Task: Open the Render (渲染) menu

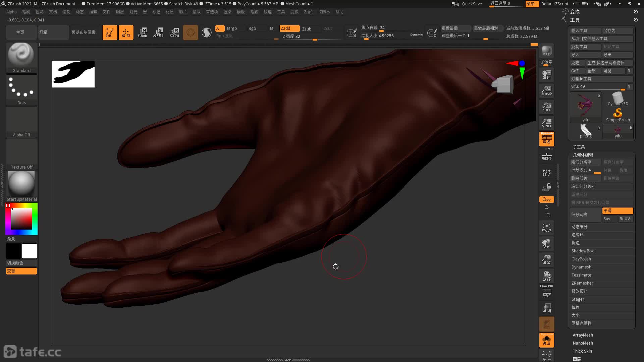Action: coord(227,12)
